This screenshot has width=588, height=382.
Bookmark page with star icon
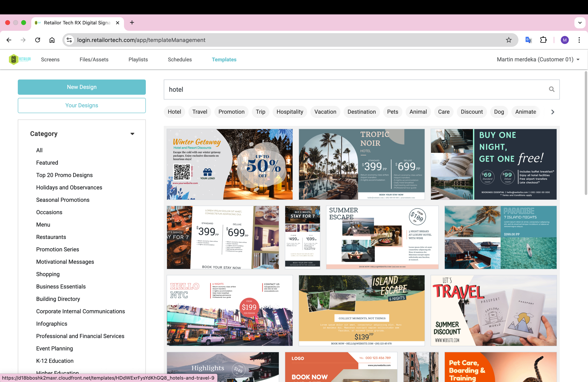click(x=509, y=40)
